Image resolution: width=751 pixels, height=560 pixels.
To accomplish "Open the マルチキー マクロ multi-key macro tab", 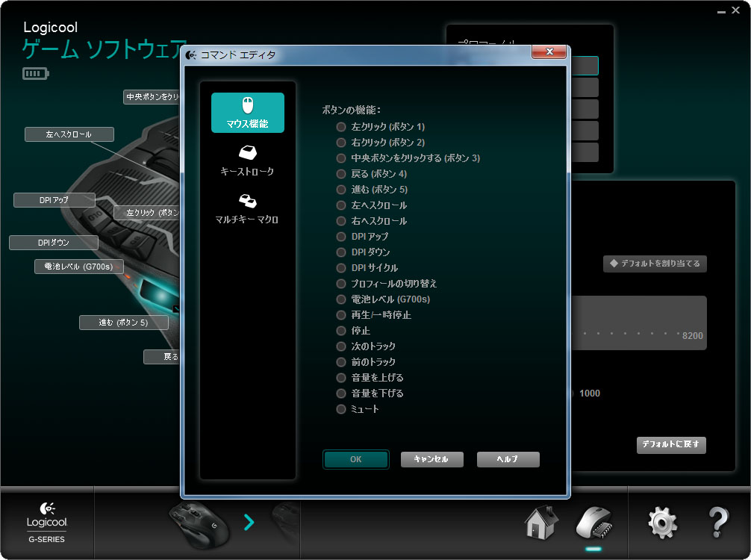I will coord(247,209).
